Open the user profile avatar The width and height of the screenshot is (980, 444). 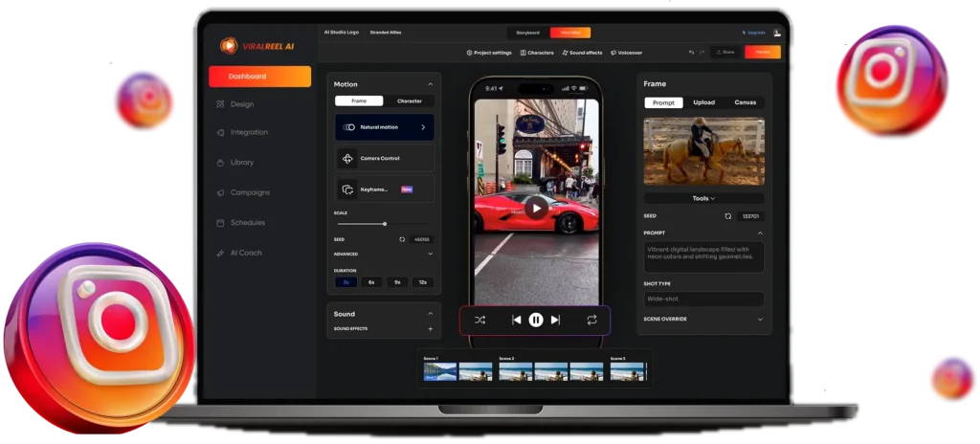(x=777, y=33)
